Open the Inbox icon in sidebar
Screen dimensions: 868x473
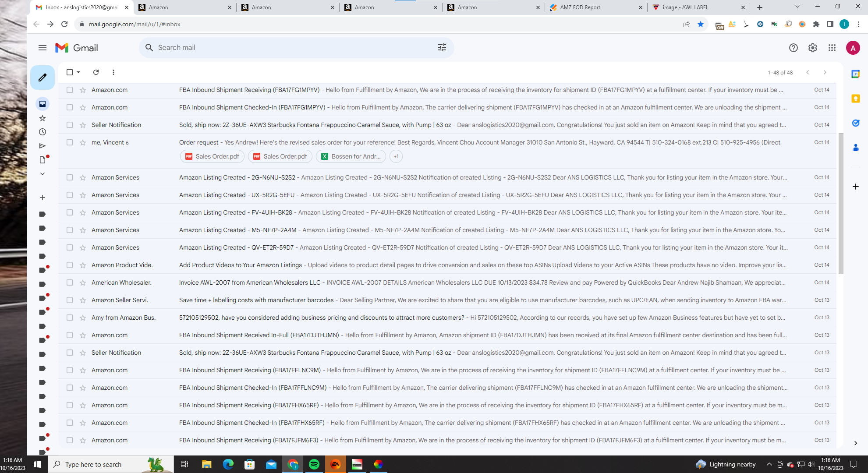[x=43, y=104]
